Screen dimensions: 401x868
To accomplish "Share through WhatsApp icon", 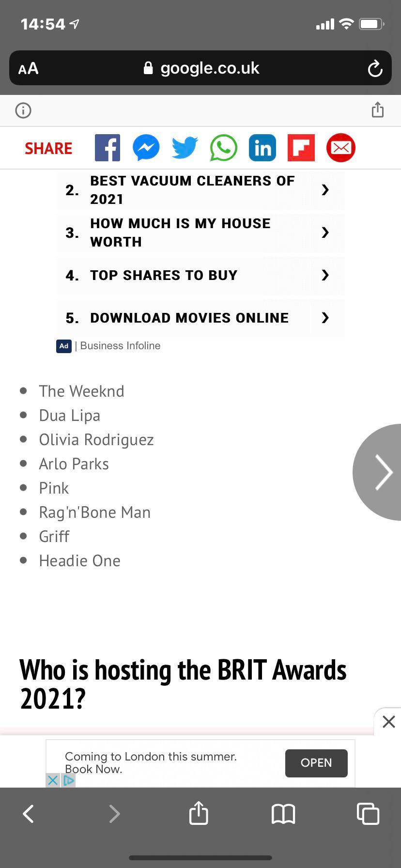I will [x=224, y=148].
